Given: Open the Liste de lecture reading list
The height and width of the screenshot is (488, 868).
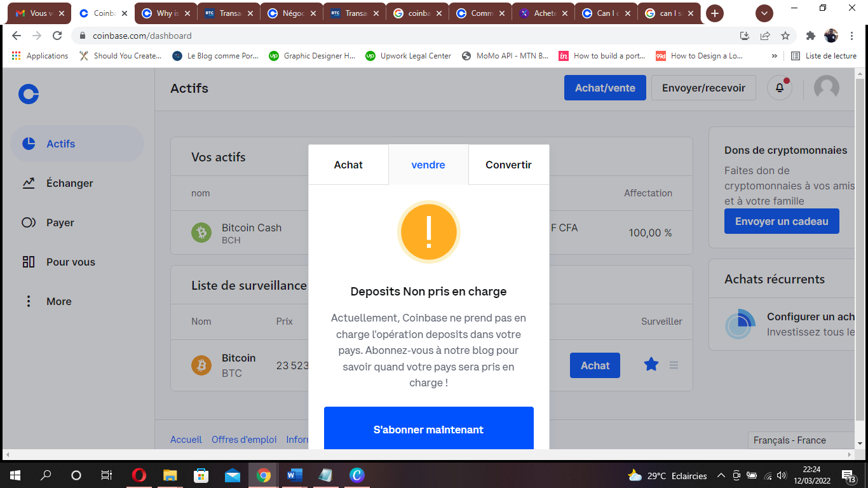Looking at the screenshot, I should pyautogui.click(x=824, y=56).
